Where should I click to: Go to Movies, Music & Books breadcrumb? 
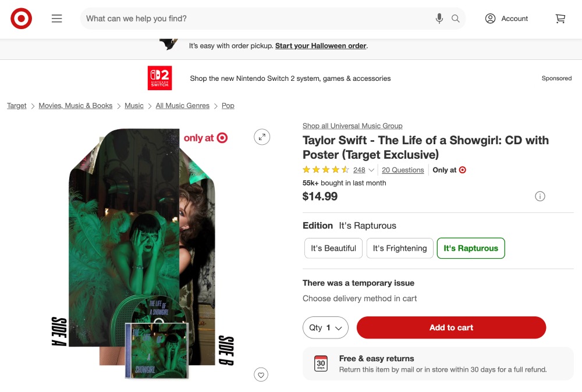point(76,106)
